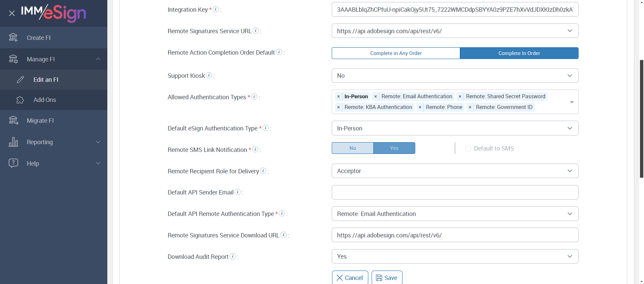Open Remote Recipient Role for Delivery dropdown
The width and height of the screenshot is (644, 284).
coord(455,171)
